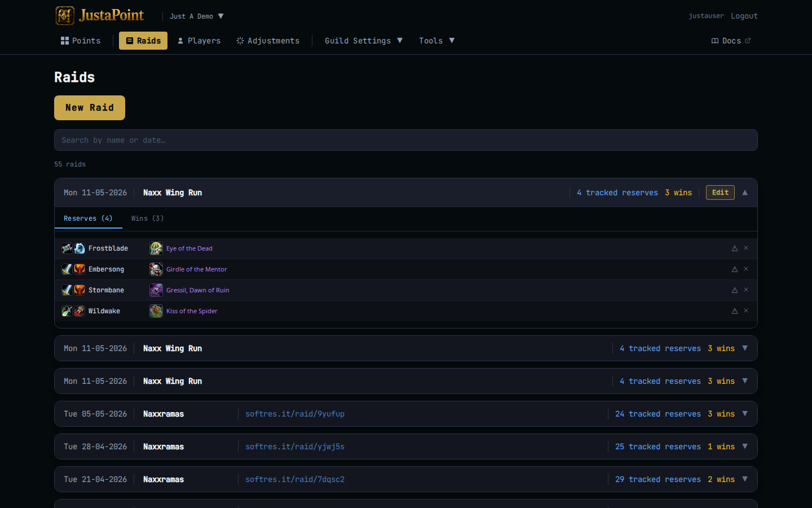812x508 pixels.
Task: Open the Just A Demo guild dropdown
Action: coord(197,16)
